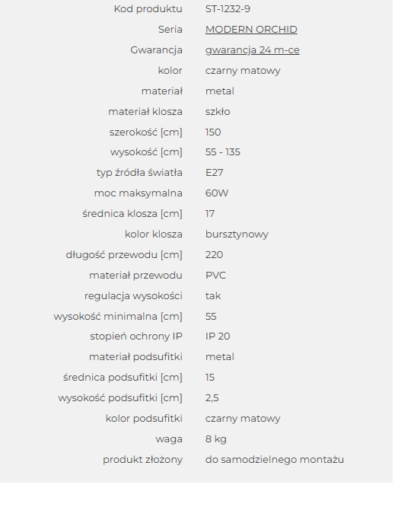Click the wysokość value 55 - 135

coord(223,152)
